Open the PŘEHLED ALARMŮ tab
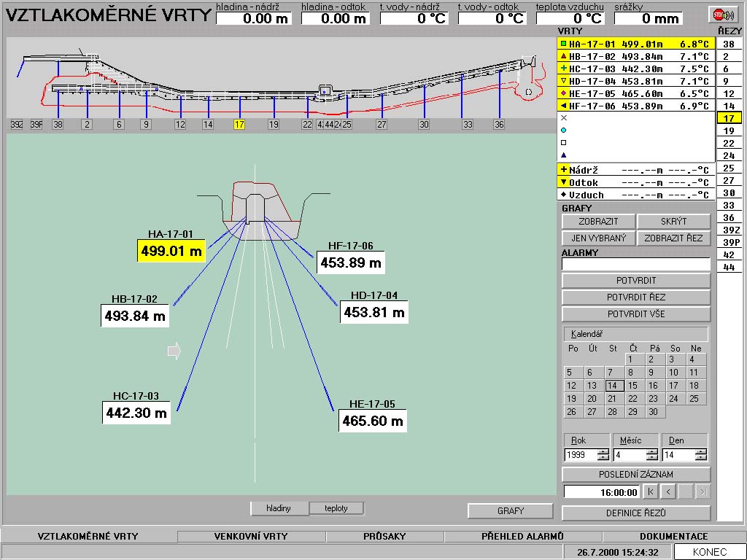 522,537
